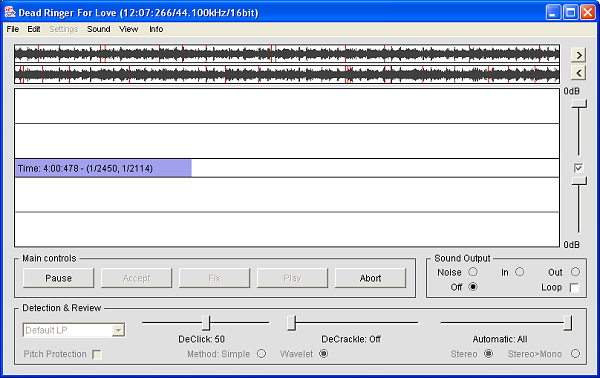Select the In sound output radio button
This screenshot has height=378, width=600.
[519, 272]
